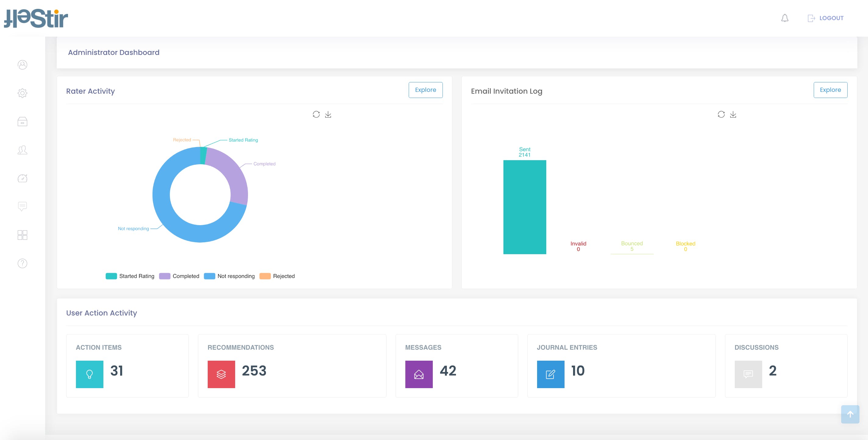Open the Recommendations red tile icon

pyautogui.click(x=221, y=374)
